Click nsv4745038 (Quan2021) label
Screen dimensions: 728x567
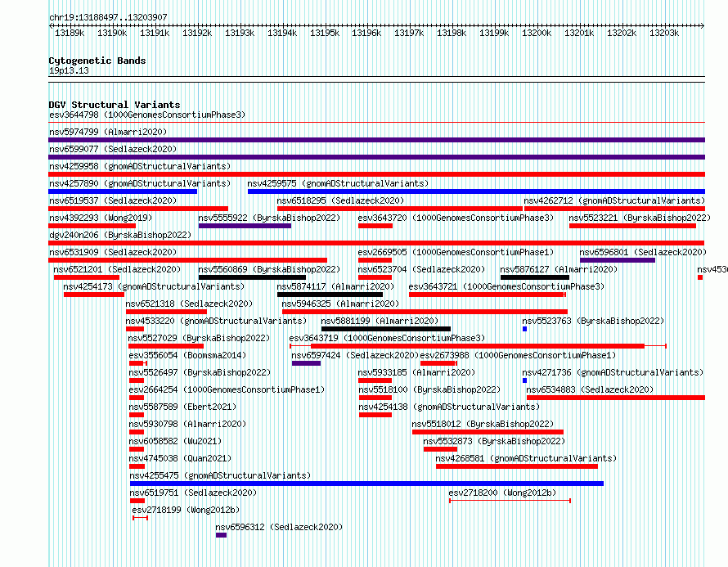[180, 458]
